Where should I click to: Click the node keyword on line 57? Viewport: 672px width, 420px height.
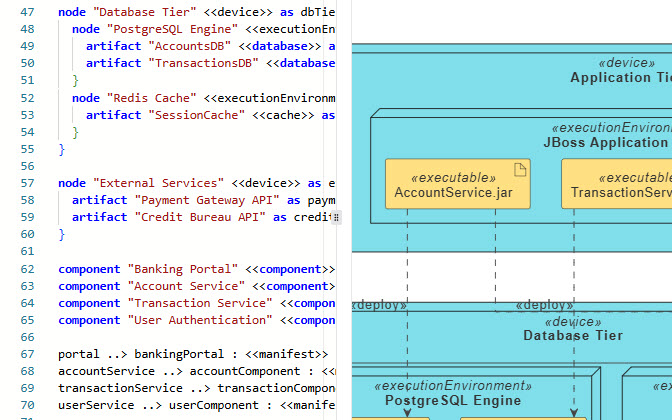(x=72, y=183)
